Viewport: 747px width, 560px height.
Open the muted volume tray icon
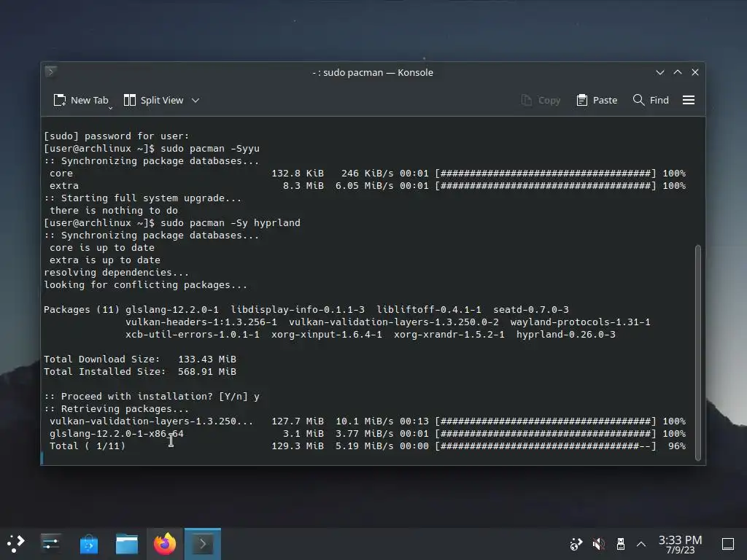598,543
